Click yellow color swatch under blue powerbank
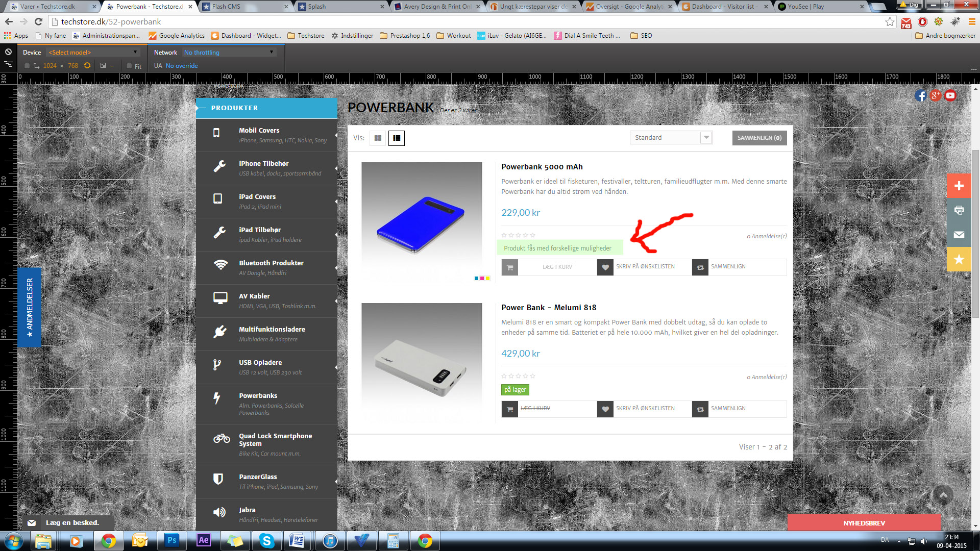The image size is (980, 551). point(488,279)
